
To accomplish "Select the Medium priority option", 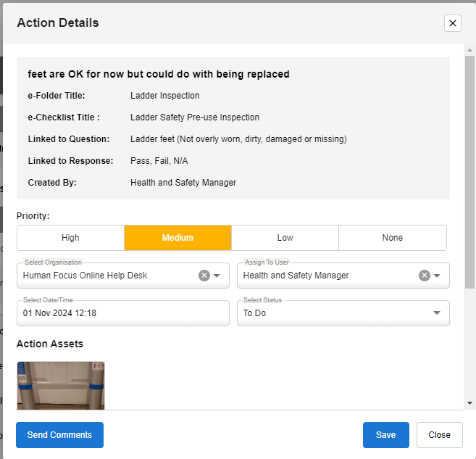I will [x=178, y=238].
